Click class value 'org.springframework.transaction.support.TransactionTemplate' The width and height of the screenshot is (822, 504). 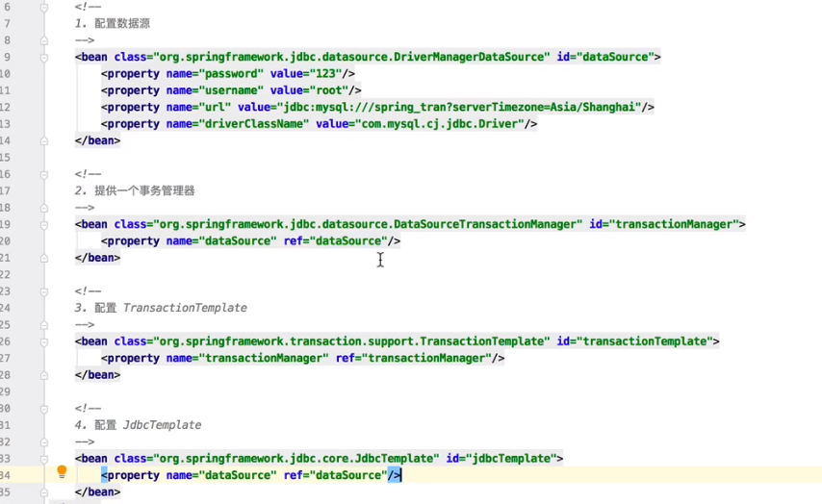(351, 341)
